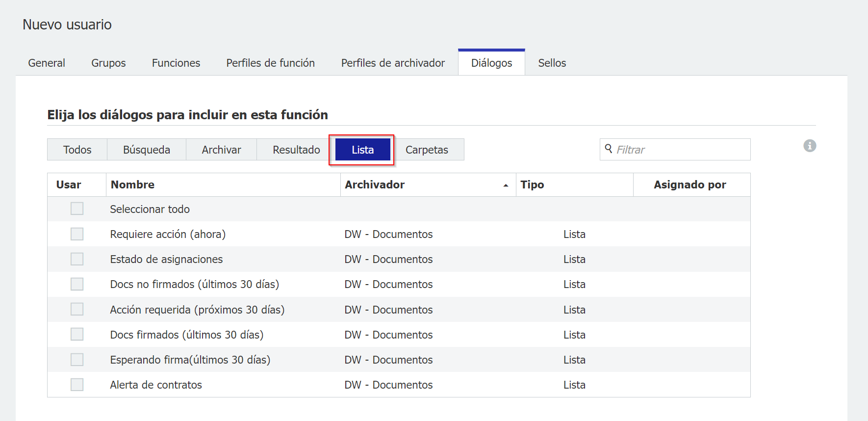Filter dialogs by Búsqueda
868x421 pixels.
(x=147, y=150)
